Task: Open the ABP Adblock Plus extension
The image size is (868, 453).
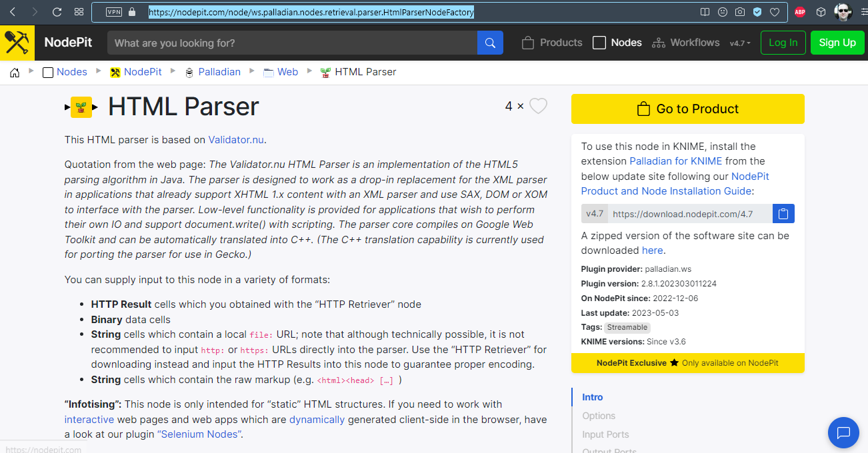Action: [x=800, y=12]
